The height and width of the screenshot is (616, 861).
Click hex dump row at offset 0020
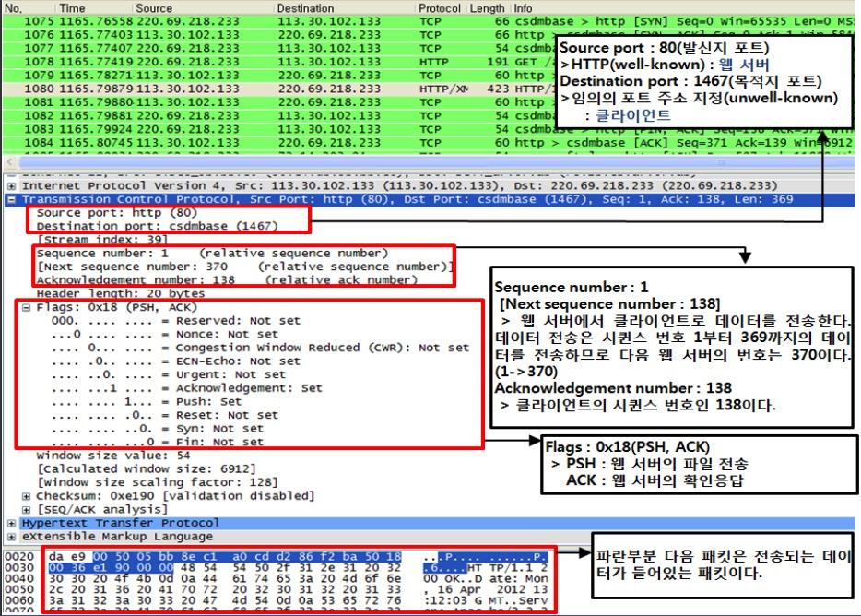click(277, 557)
